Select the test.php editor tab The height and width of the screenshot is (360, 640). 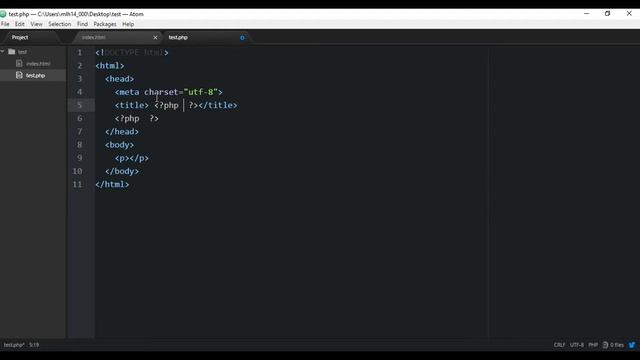[x=178, y=37]
